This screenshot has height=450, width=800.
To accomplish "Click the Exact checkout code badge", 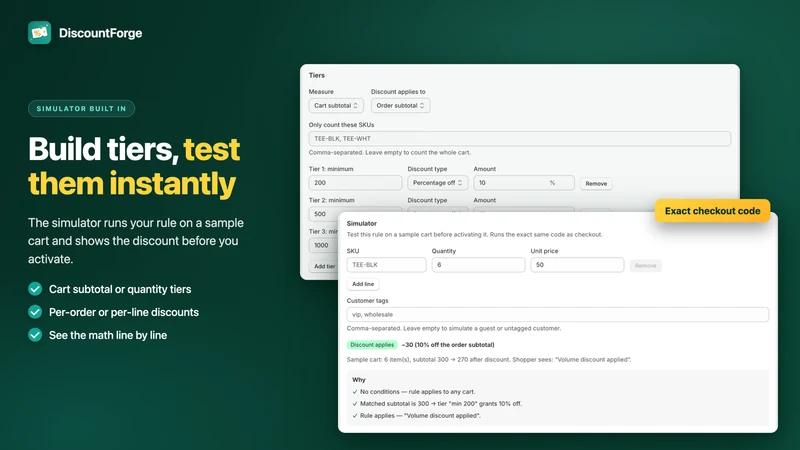I will (x=712, y=211).
